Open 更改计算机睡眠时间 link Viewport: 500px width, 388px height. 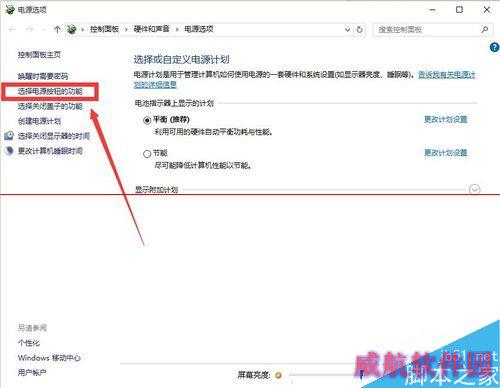coord(50,151)
